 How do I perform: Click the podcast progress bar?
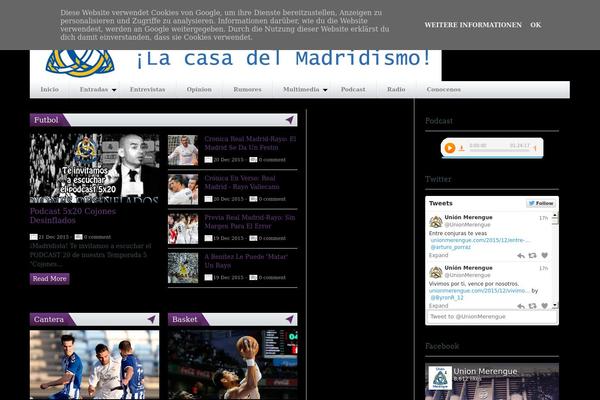[499, 150]
